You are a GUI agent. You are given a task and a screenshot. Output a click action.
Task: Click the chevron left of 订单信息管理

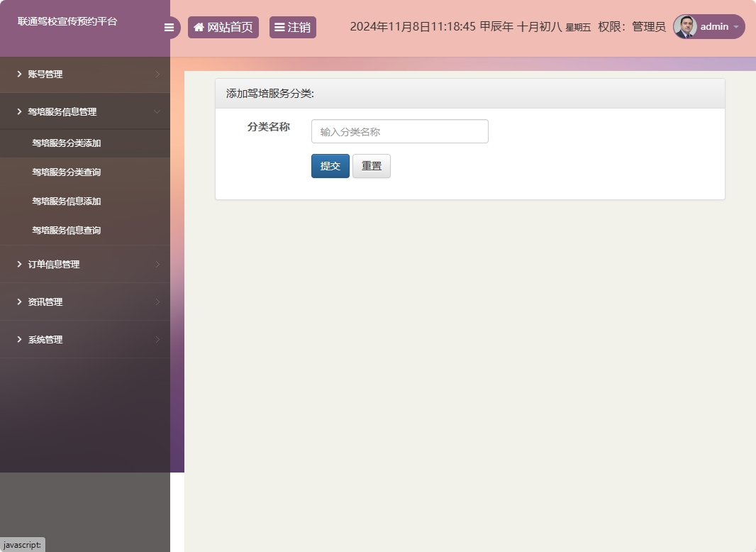[x=19, y=264]
